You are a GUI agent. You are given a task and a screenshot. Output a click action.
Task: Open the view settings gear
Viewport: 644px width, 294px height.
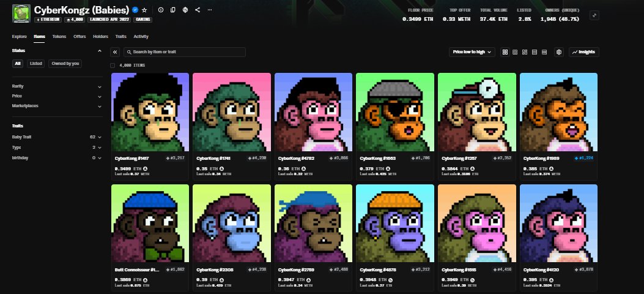coord(558,52)
